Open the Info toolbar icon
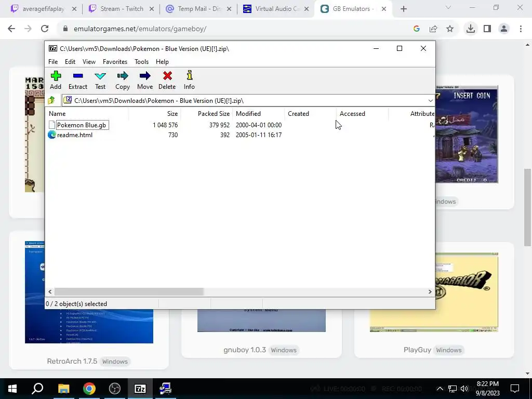 [x=189, y=75]
